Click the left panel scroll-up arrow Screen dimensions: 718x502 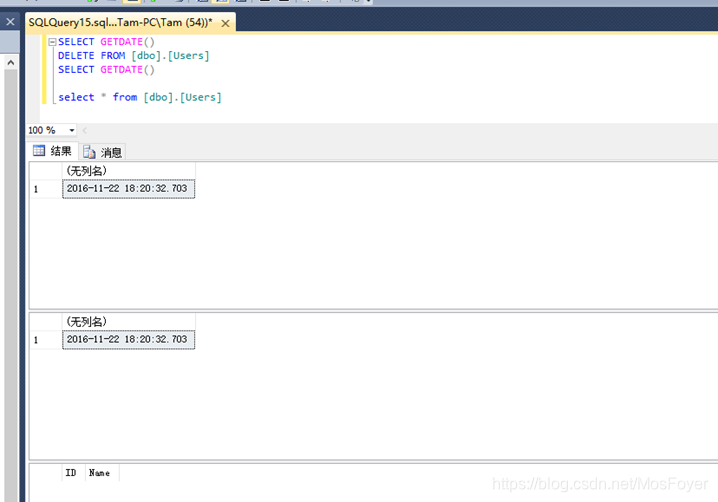[11, 62]
